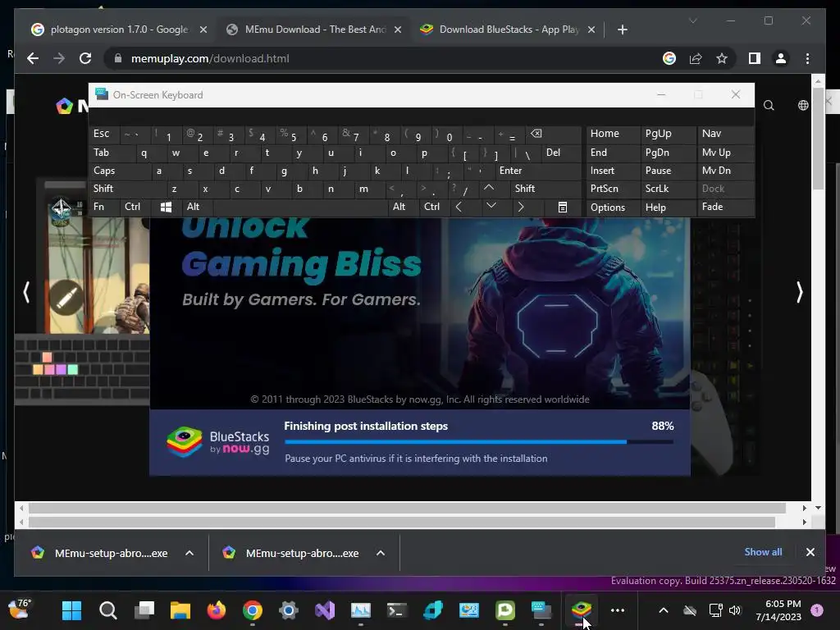Open a new browser tab

coord(622,30)
